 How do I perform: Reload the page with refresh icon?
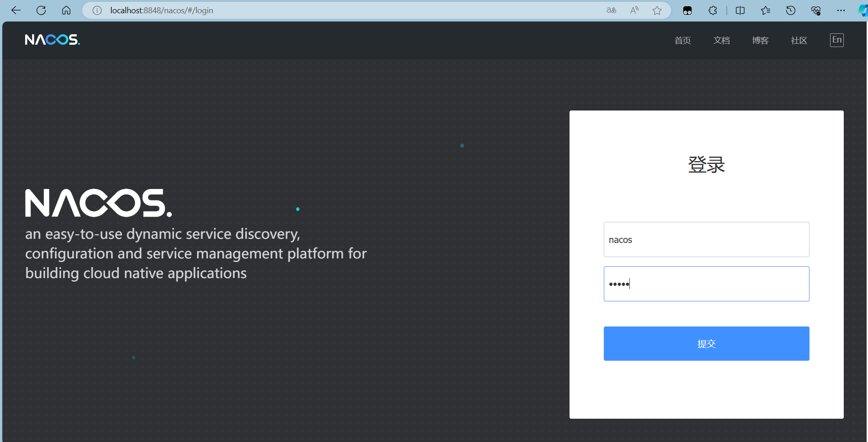coord(41,11)
